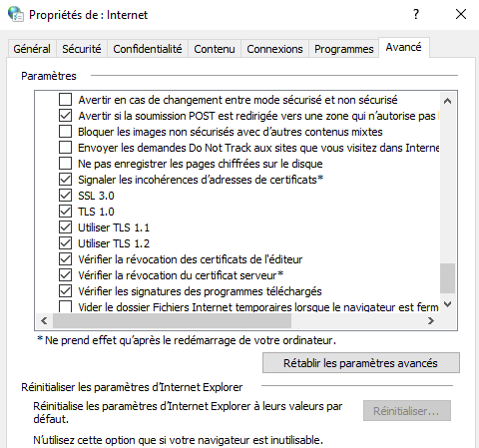Uncheck Vérifier la révocation du certificat serveur
This screenshot has width=479, height=448.
point(65,275)
